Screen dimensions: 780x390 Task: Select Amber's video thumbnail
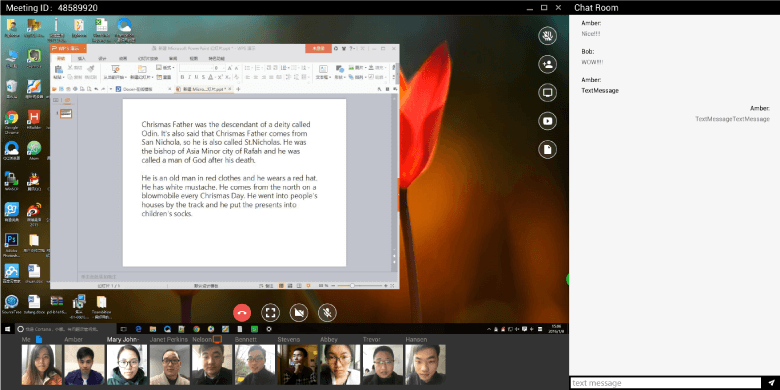pos(85,365)
